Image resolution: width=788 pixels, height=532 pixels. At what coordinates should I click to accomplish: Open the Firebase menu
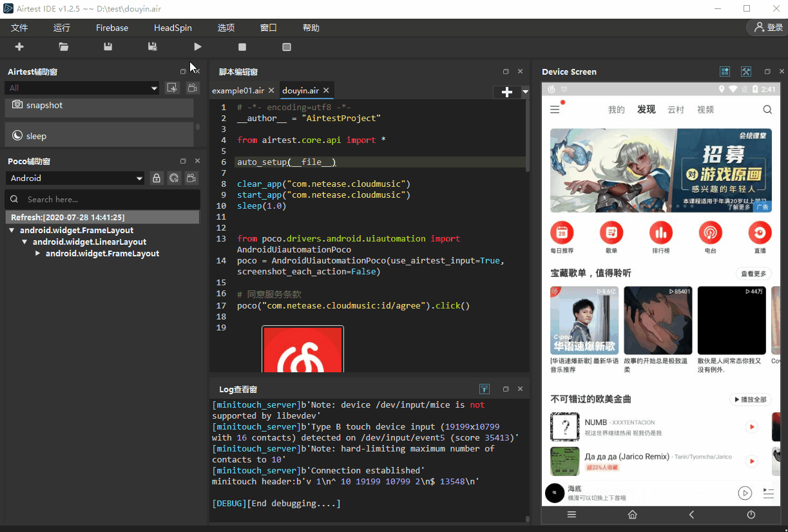[x=112, y=28]
